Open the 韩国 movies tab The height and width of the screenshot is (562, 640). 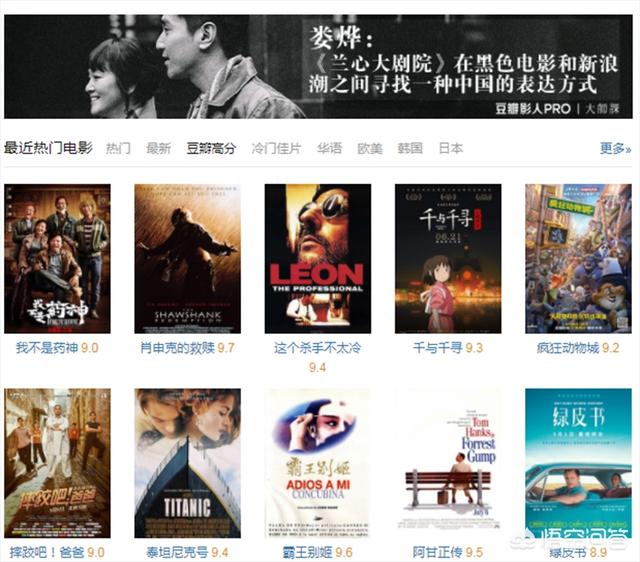[x=410, y=148]
